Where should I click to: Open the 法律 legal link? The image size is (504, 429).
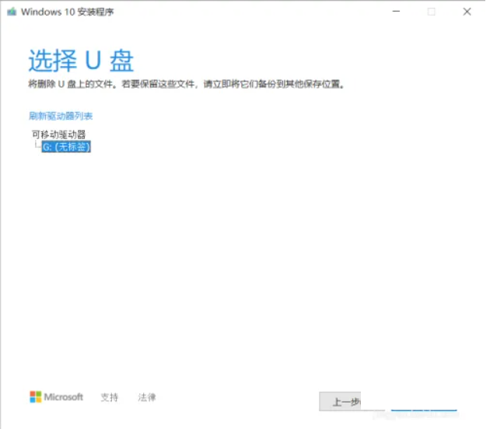147,397
